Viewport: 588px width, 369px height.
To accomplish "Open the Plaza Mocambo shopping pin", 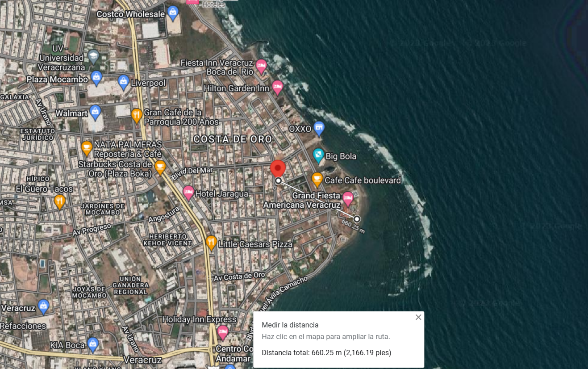I will point(96,78).
